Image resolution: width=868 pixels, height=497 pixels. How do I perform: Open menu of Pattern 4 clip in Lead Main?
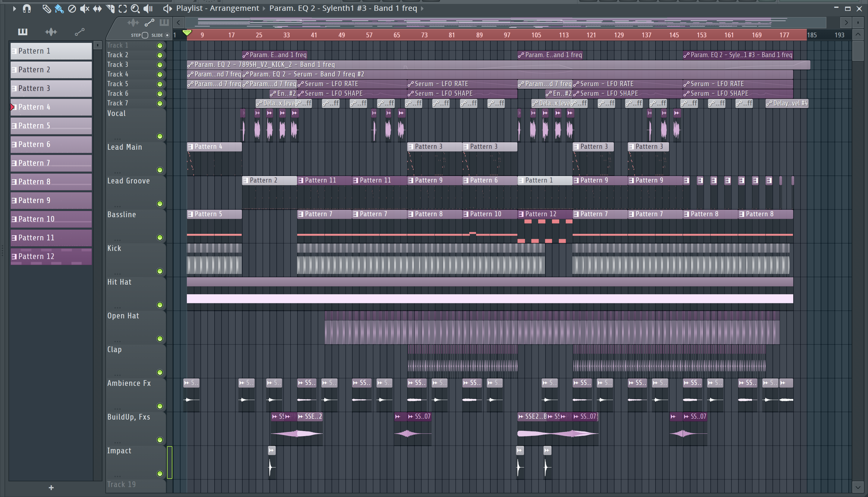coord(190,147)
